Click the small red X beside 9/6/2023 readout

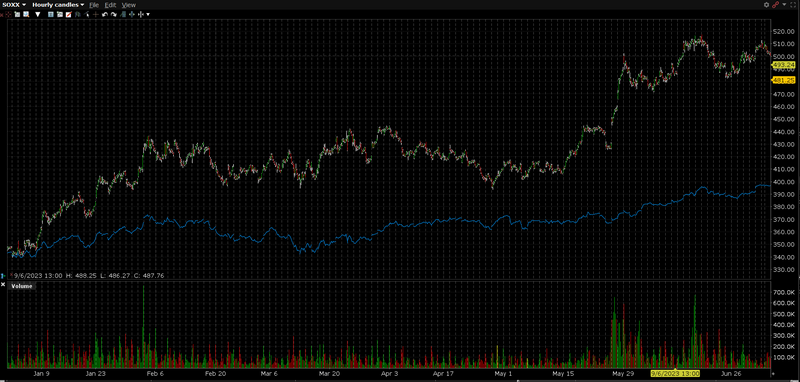pyautogui.click(x=11, y=274)
